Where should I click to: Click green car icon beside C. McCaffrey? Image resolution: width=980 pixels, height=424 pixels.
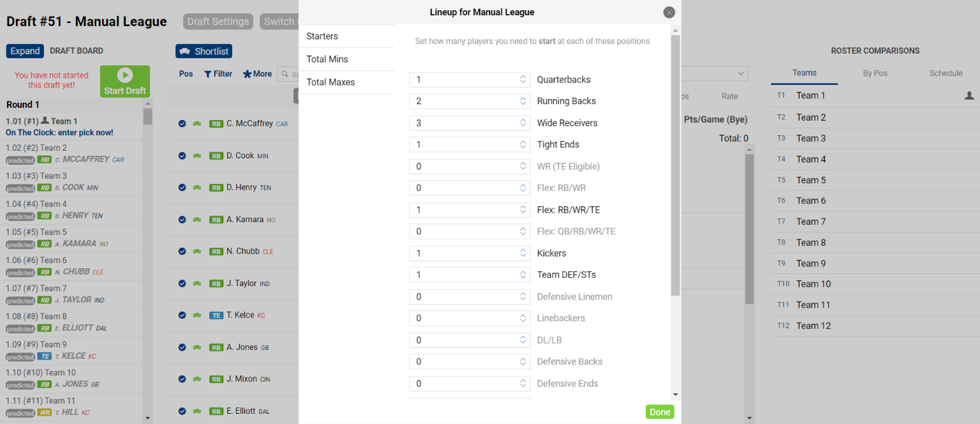tap(197, 124)
